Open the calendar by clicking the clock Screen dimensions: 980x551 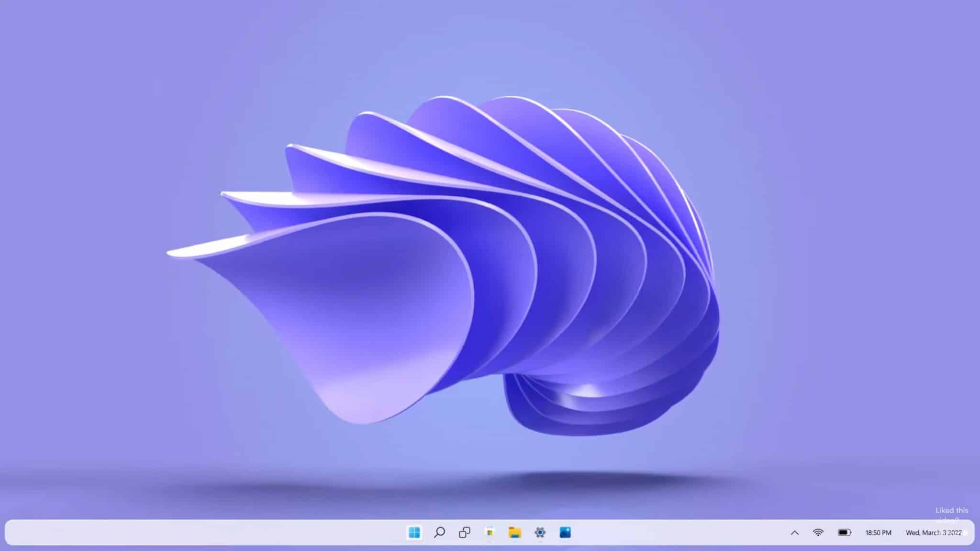[x=879, y=532]
